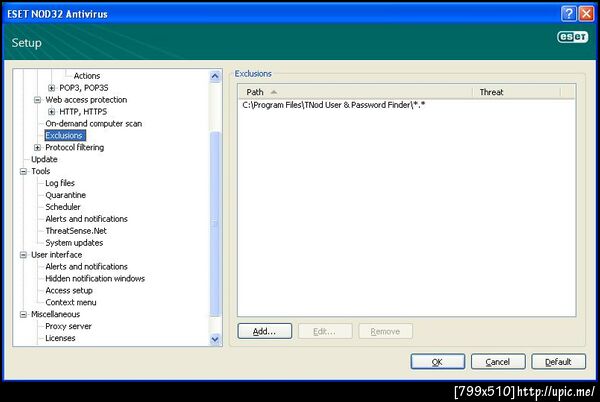Open Scheduler settings
The width and height of the screenshot is (600, 402).
63,207
